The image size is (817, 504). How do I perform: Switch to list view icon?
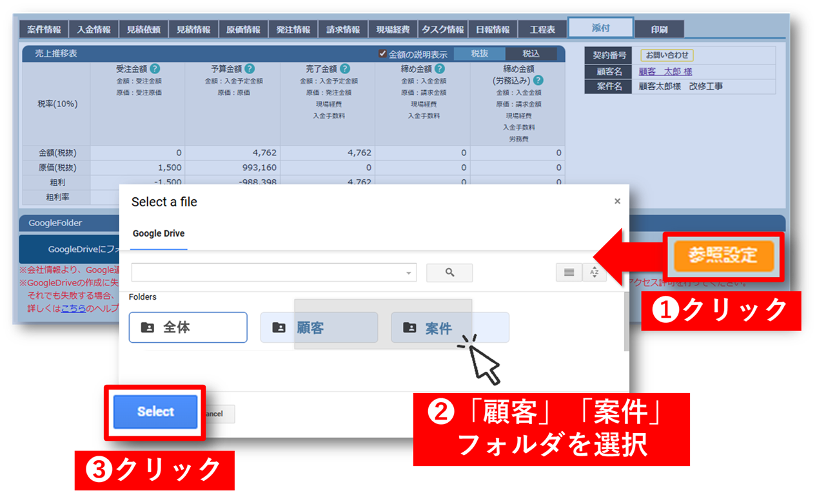[x=569, y=273]
